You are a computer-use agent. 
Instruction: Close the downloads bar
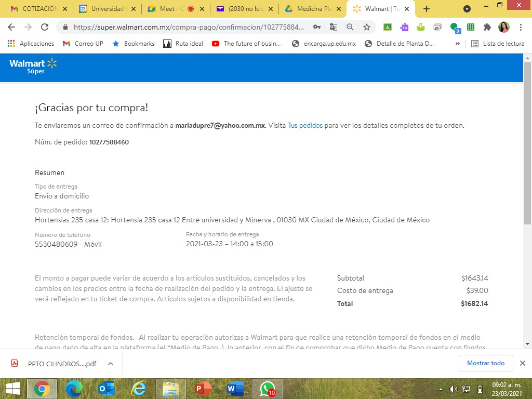pos(523,363)
